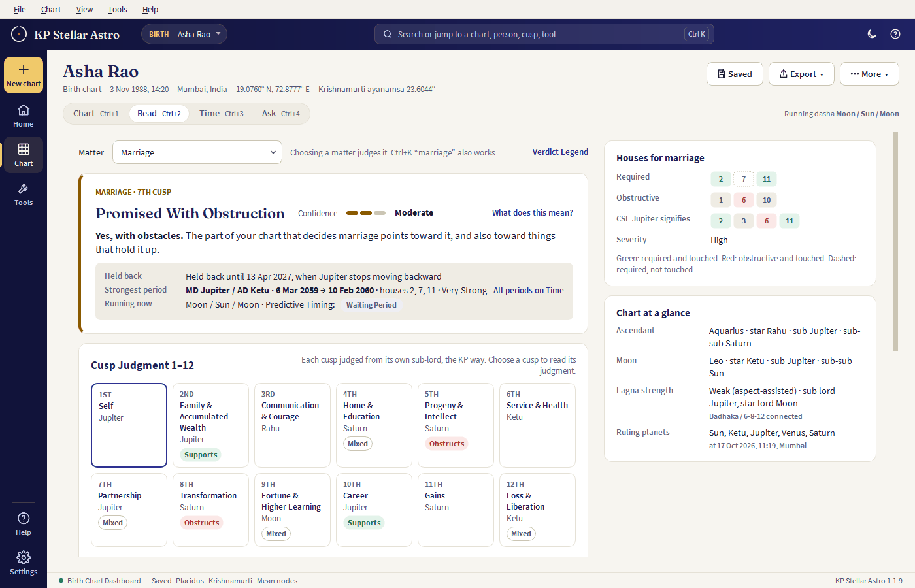The width and height of the screenshot is (915, 588).
Task: Focus the search or jump to chart field
Action: 544,34
